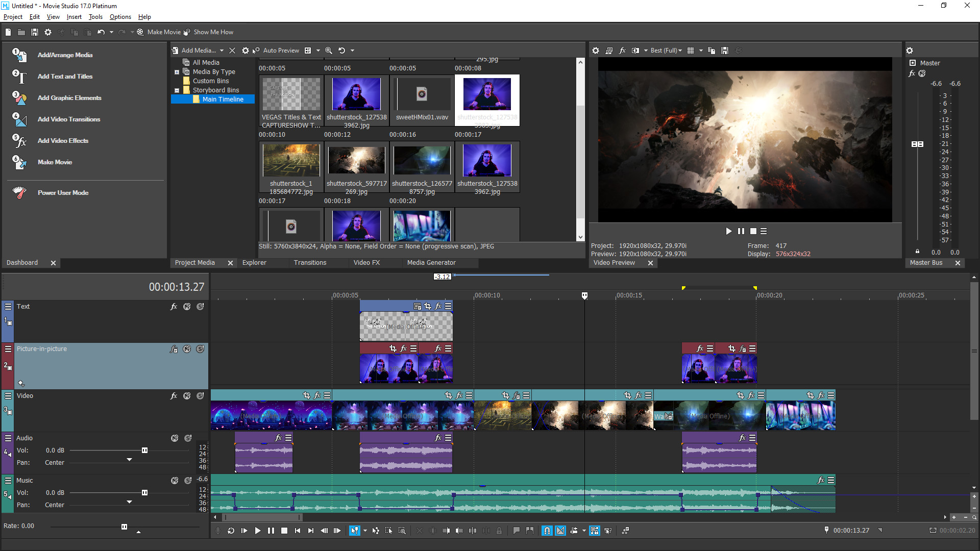Screen dimensions: 980x551
Task: Click the Save Snapshot to File icon
Action: [x=725, y=51]
